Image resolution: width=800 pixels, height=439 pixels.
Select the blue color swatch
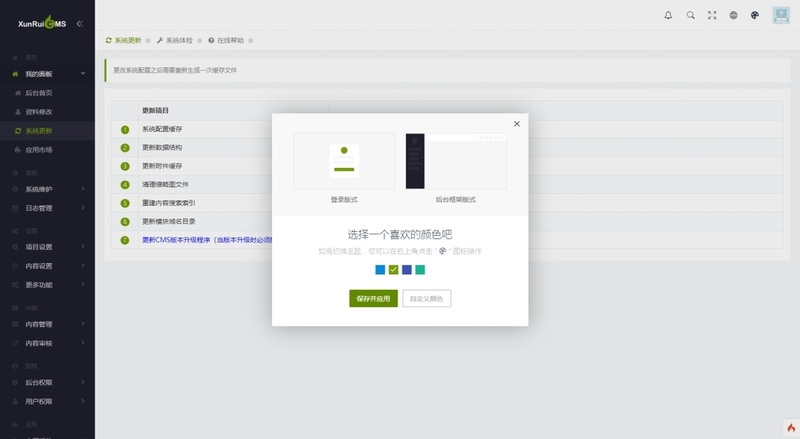click(x=380, y=270)
